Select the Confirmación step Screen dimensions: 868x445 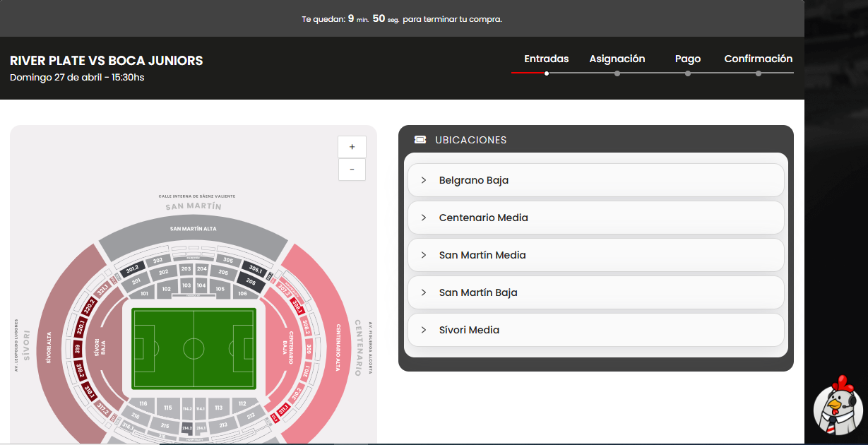(759, 59)
